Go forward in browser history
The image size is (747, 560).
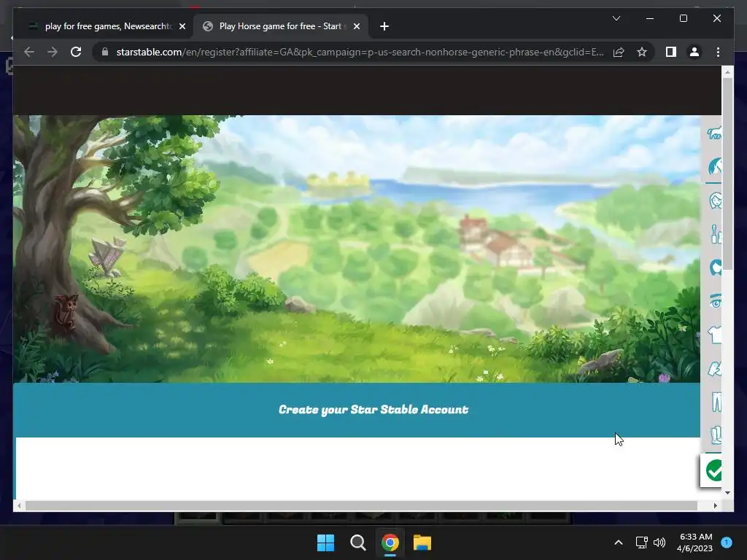[x=53, y=52]
